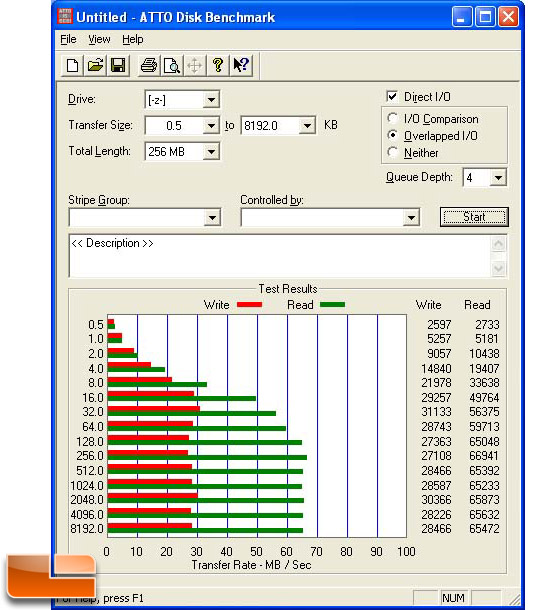
Task: Click the NUM status bar indicator
Action: click(454, 598)
